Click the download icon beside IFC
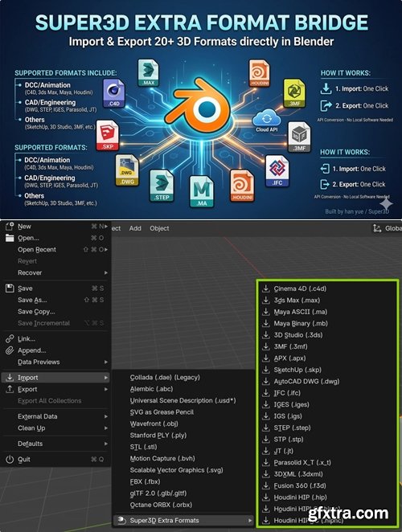This screenshot has width=402, height=532. point(265,393)
